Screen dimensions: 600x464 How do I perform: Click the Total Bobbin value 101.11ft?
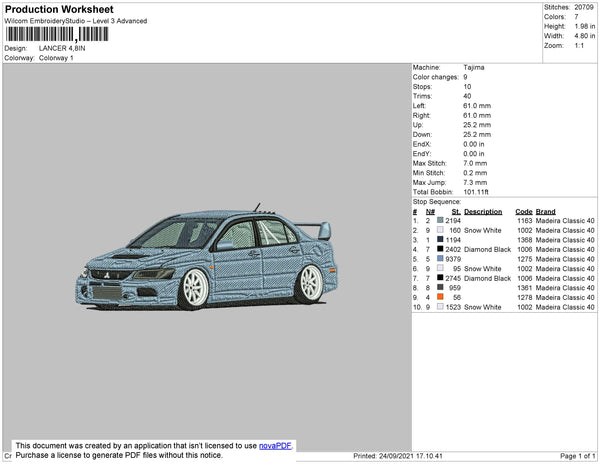(476, 192)
